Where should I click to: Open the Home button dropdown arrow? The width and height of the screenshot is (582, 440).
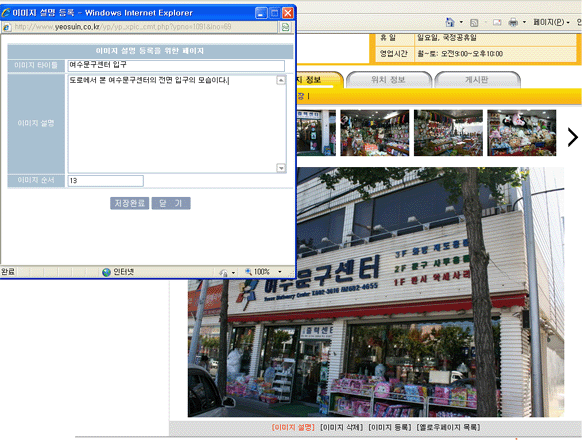pyautogui.click(x=461, y=22)
